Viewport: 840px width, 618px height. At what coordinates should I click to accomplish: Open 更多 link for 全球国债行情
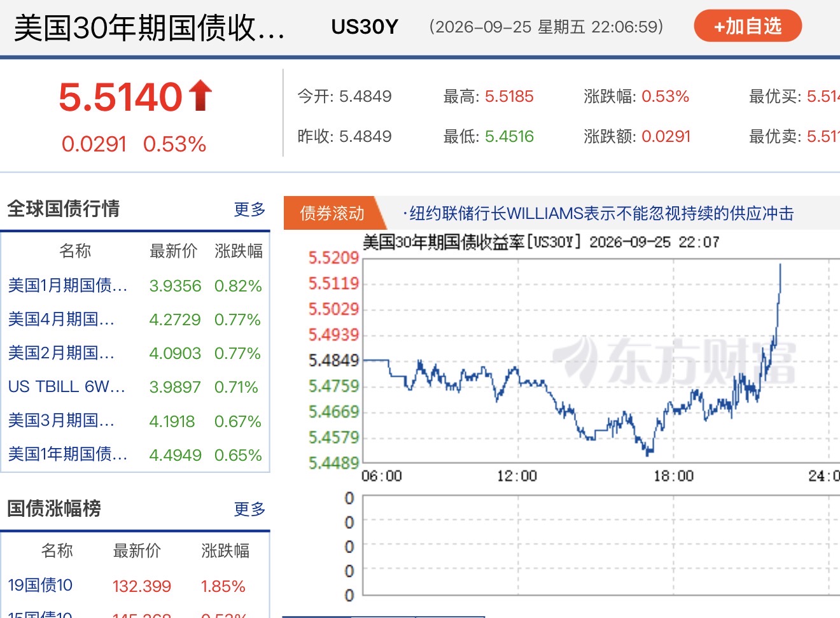249,209
